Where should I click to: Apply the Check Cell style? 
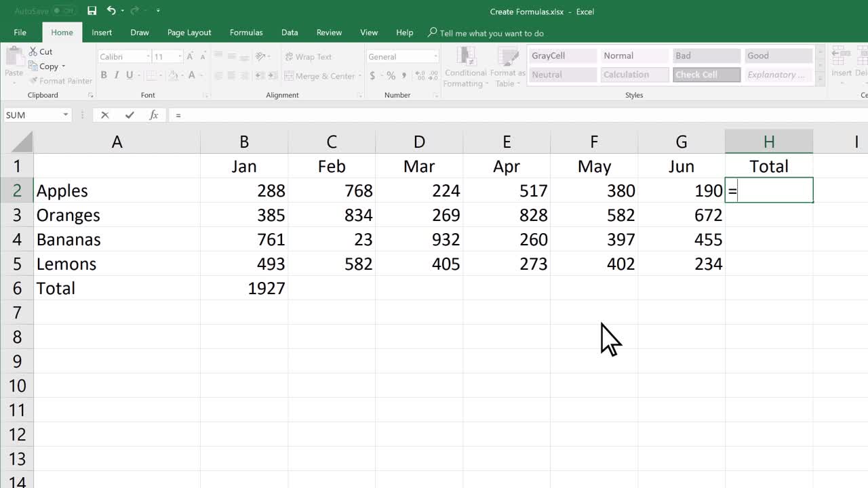point(707,75)
